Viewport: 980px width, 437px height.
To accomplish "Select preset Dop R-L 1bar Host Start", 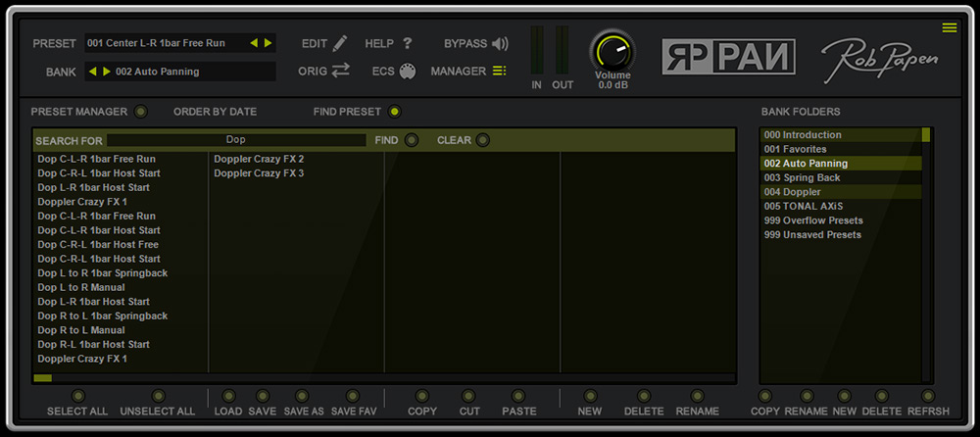I will (x=94, y=345).
